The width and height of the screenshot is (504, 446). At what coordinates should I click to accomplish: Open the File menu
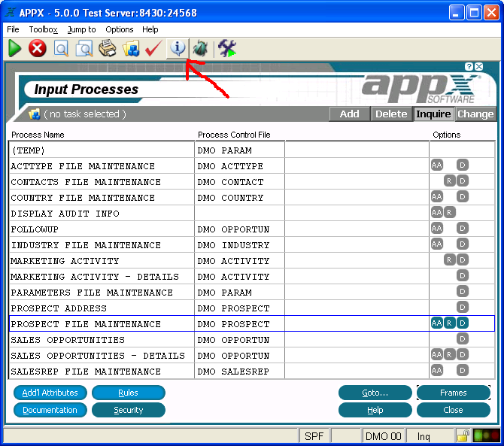click(x=13, y=29)
